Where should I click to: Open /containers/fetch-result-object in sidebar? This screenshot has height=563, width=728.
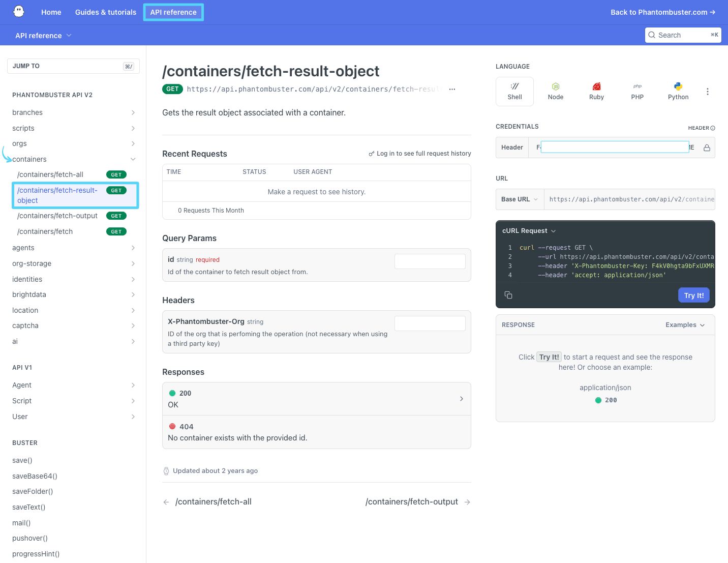pyautogui.click(x=75, y=195)
